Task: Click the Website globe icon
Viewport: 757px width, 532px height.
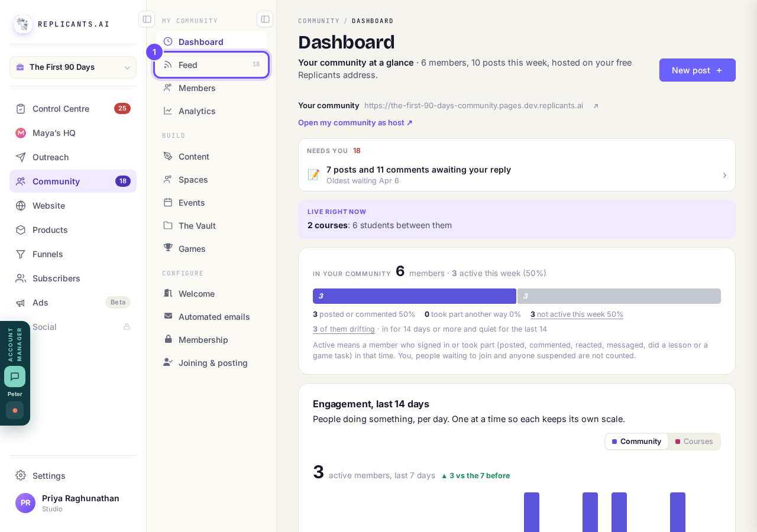Action: (21, 206)
